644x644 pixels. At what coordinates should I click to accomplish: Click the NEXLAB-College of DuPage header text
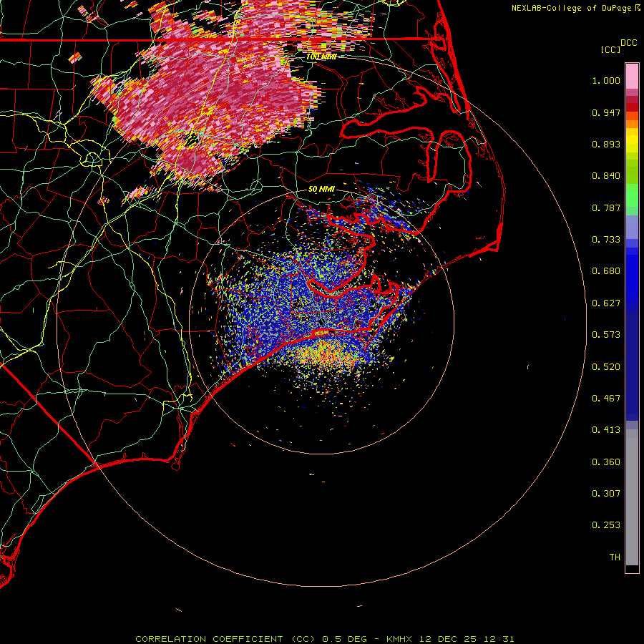pyautogui.click(x=571, y=8)
